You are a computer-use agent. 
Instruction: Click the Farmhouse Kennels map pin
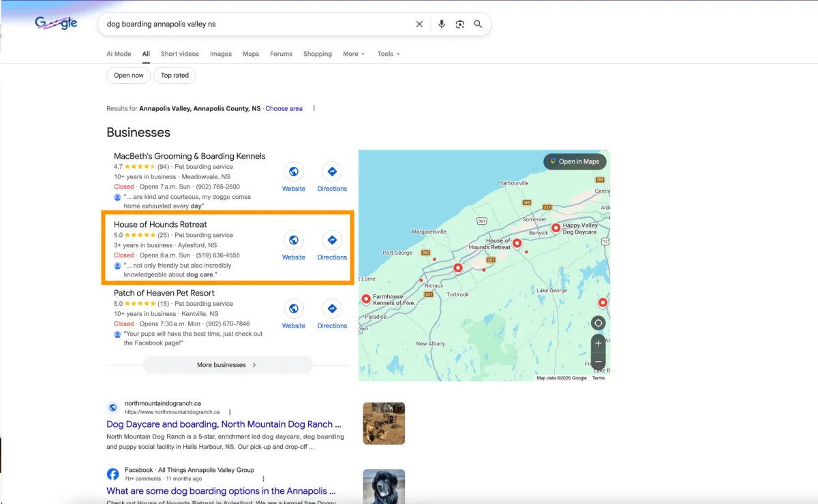coord(365,298)
